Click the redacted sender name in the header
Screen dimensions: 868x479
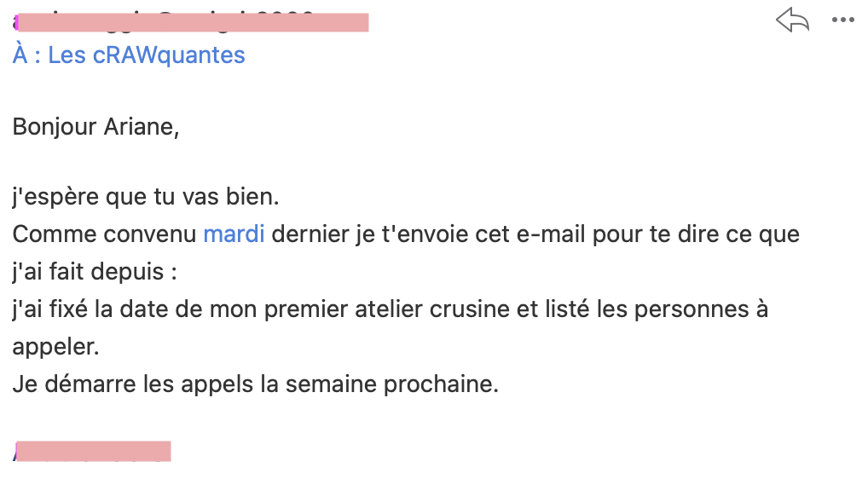tap(191, 20)
